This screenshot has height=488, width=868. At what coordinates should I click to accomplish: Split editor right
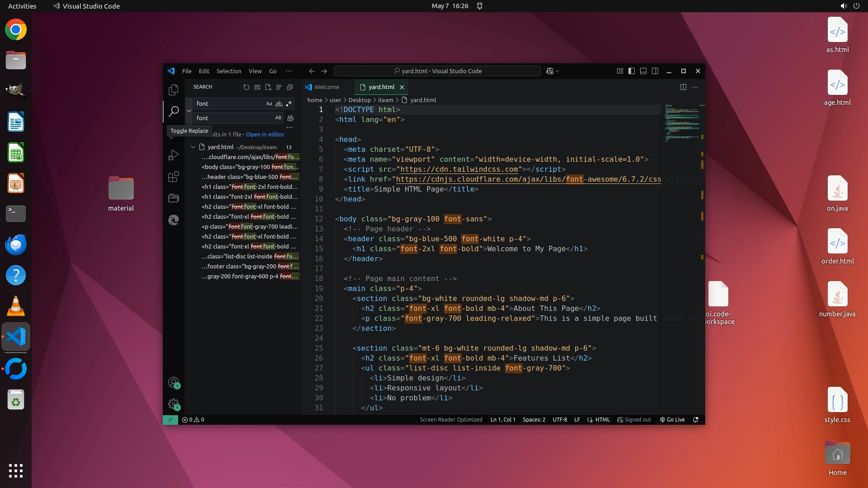click(x=683, y=87)
